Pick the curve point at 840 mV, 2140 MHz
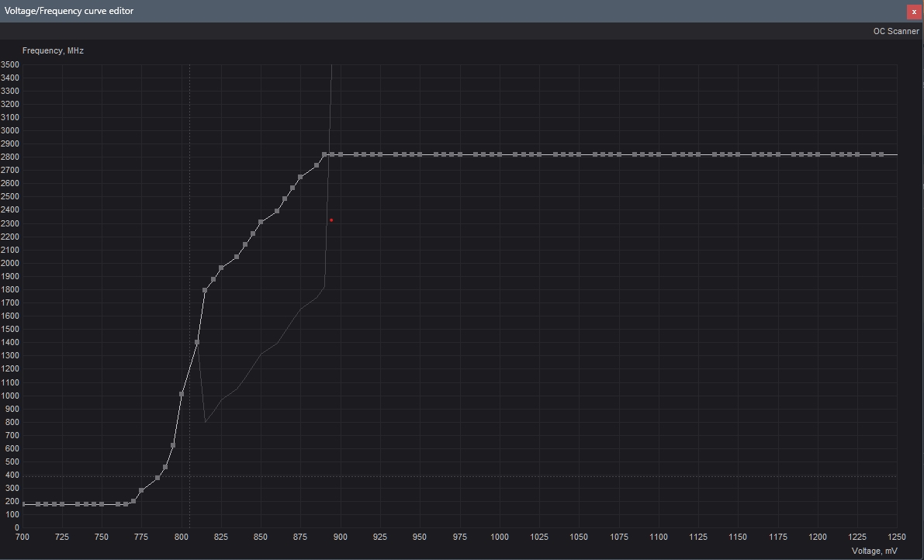The height and width of the screenshot is (560, 924). click(x=245, y=244)
